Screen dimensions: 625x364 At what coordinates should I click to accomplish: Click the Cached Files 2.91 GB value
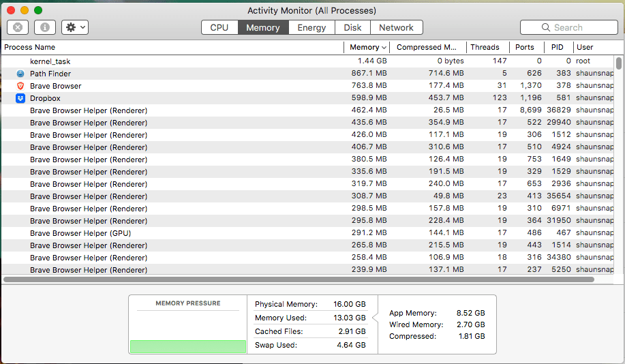[x=352, y=331]
